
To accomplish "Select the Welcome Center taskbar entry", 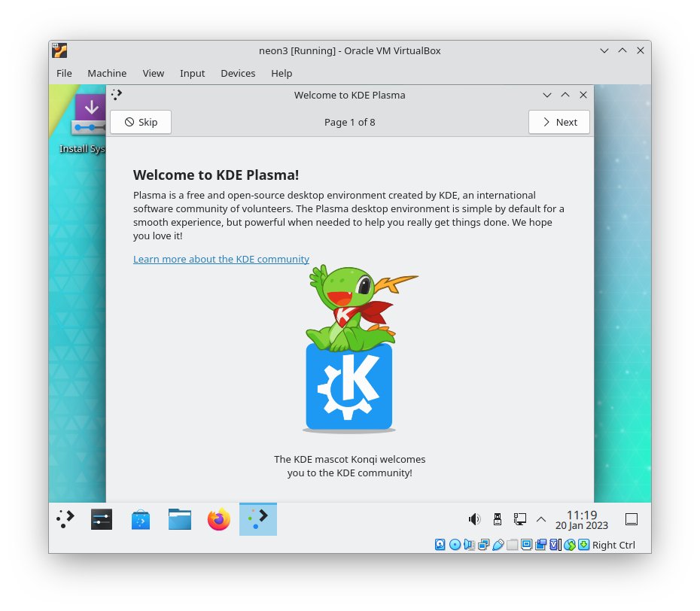I will point(258,519).
